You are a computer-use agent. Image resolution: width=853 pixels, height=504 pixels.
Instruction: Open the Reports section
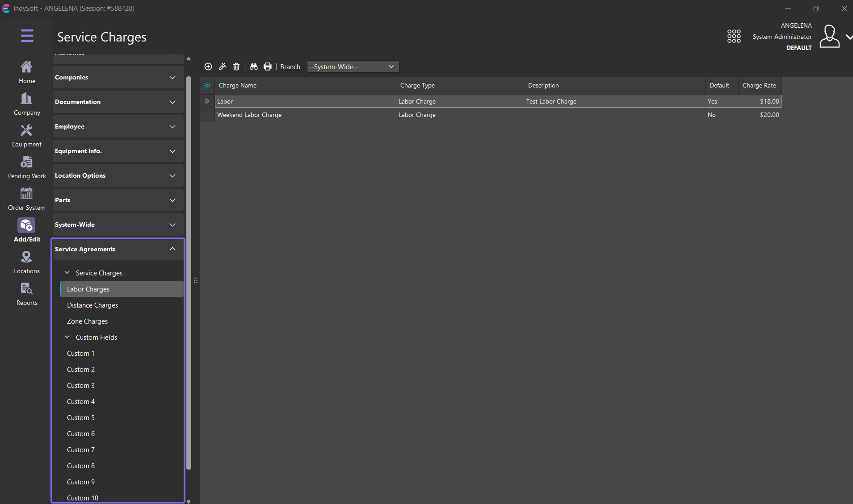point(27,294)
